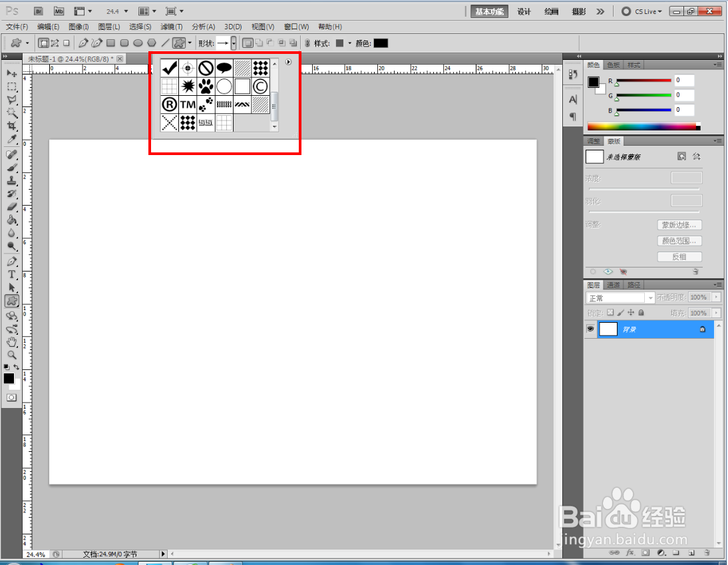
Task: Toggle visibility eye of 背景 layer
Action: pyautogui.click(x=590, y=329)
